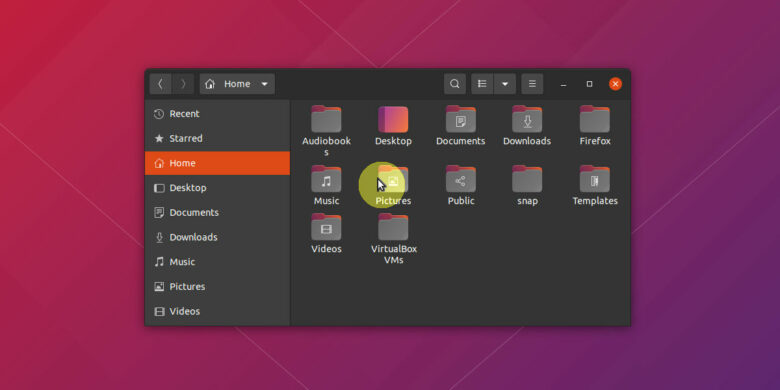Click the clock icon beside Recent

pos(159,114)
